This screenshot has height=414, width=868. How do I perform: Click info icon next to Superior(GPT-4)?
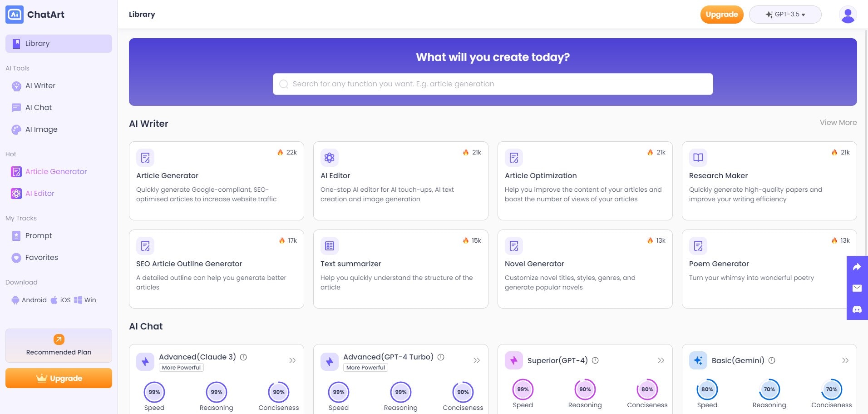595,360
